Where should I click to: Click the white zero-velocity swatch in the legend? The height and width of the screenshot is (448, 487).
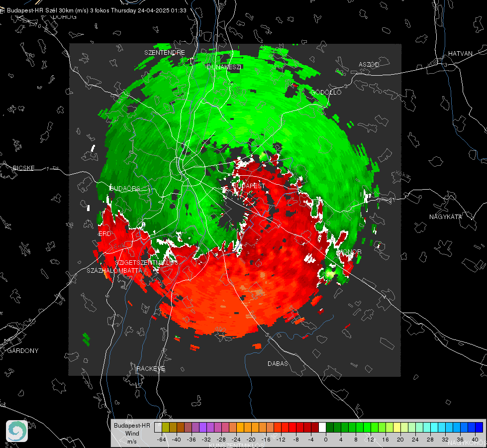[322, 428]
